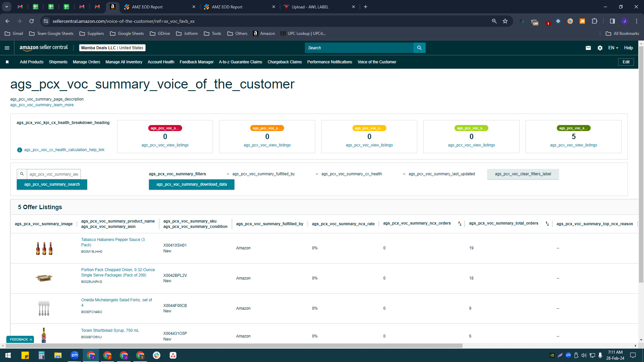Screen dimensions: 644x362
Task: Go back to the previous page
Action: 7,21
